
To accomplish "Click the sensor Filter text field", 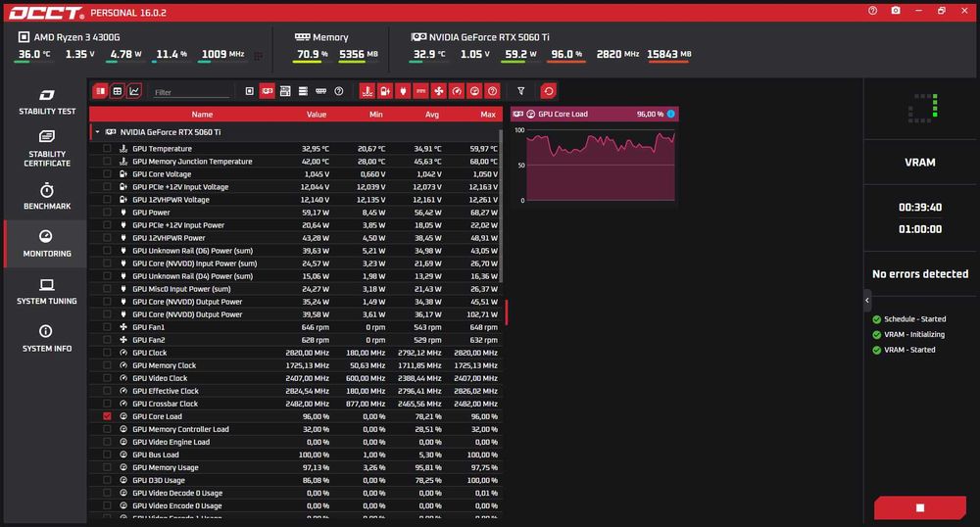I will pos(191,92).
